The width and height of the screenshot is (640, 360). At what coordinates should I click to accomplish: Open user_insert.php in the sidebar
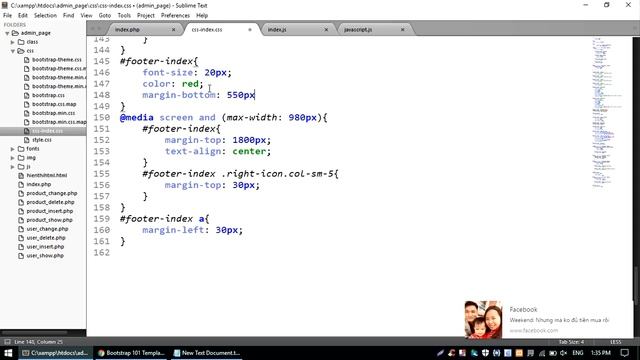(45, 247)
